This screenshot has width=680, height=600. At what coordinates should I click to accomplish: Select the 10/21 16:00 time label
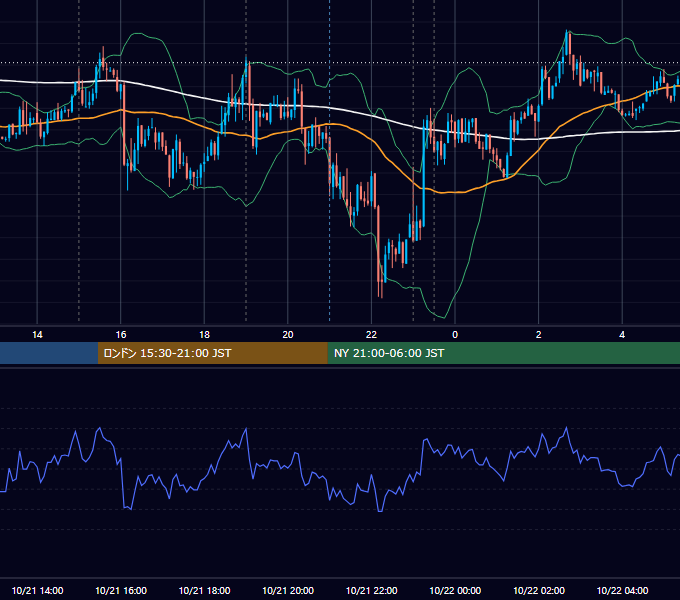121,590
